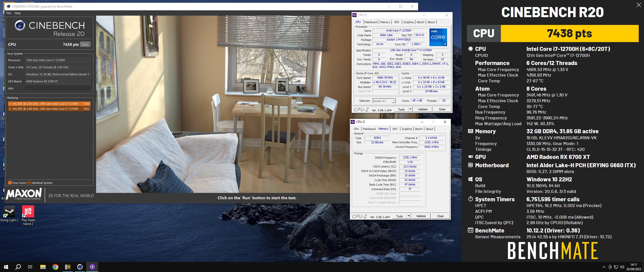The height and width of the screenshot is (272, 644).
Task: Click the Core Speed value 4588.78 MHz
Action: click(x=385, y=78)
